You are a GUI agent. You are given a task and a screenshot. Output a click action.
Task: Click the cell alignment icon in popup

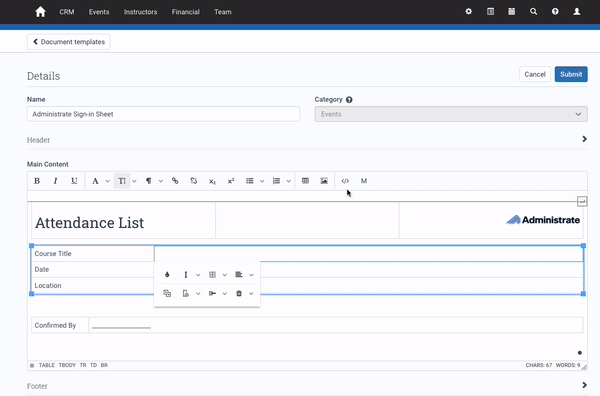pos(239,275)
